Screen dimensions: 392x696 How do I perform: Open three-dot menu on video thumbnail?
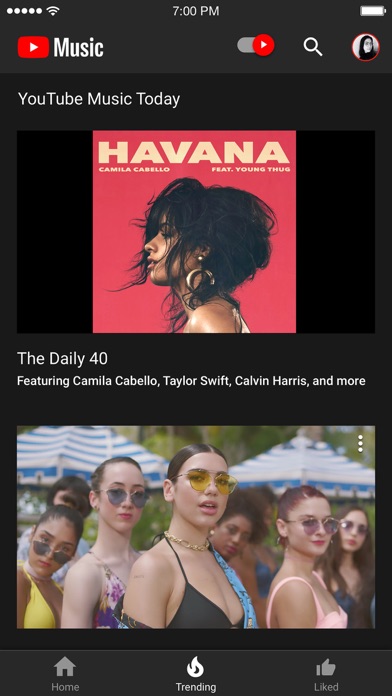click(x=360, y=443)
